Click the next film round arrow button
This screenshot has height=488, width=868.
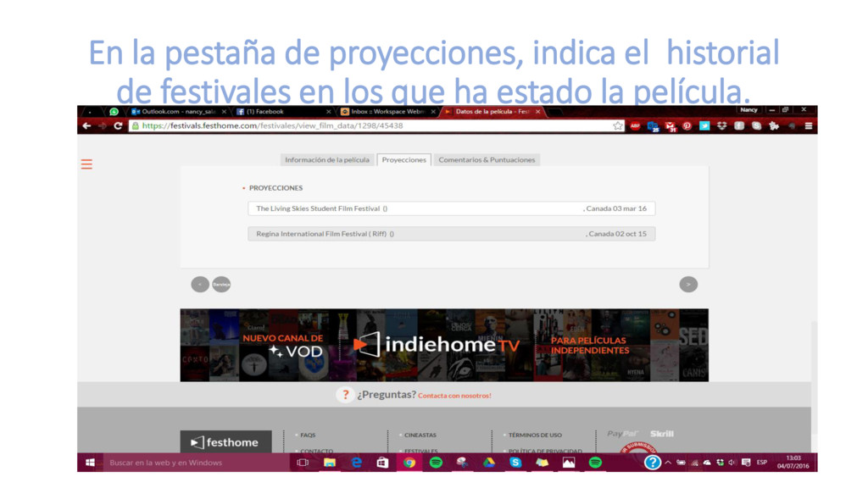click(x=688, y=285)
